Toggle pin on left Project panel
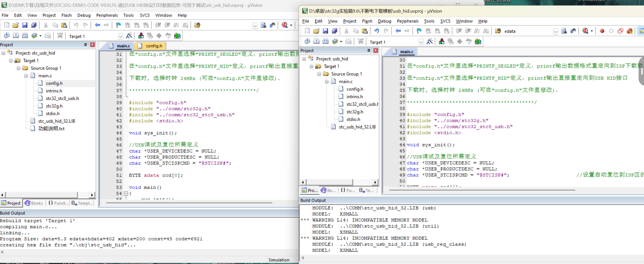 pos(86,45)
